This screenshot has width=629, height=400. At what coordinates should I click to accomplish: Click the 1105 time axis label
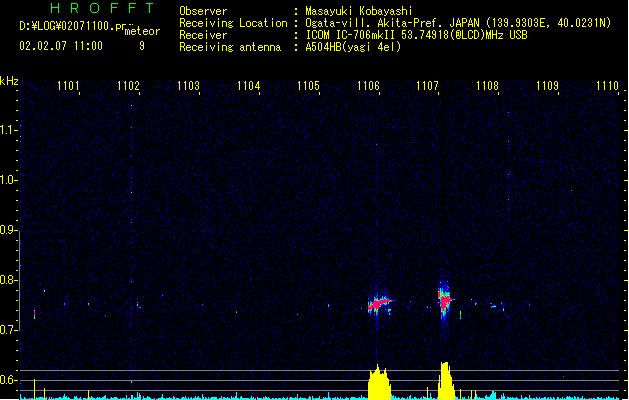coord(308,85)
